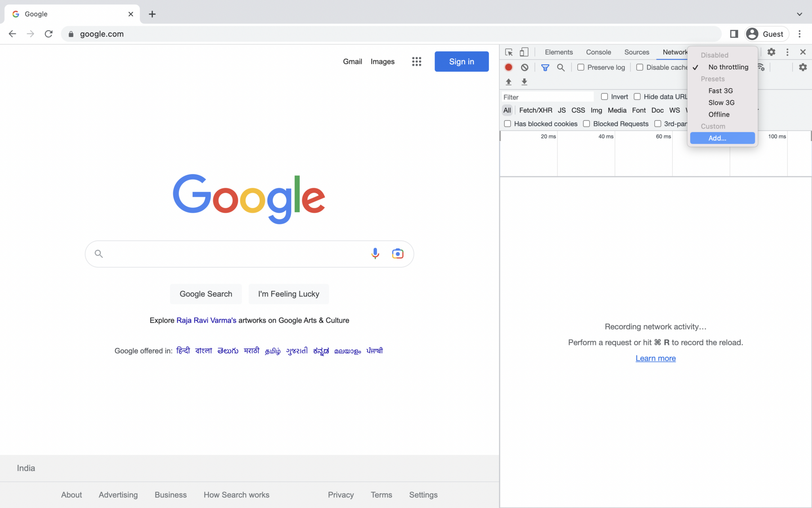812x508 pixels.
Task: Enable the Preserve log checkbox
Action: coord(581,67)
